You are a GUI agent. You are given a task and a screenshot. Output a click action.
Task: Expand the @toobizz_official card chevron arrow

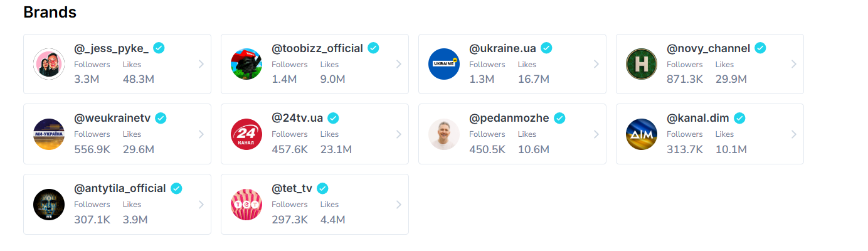point(399,64)
